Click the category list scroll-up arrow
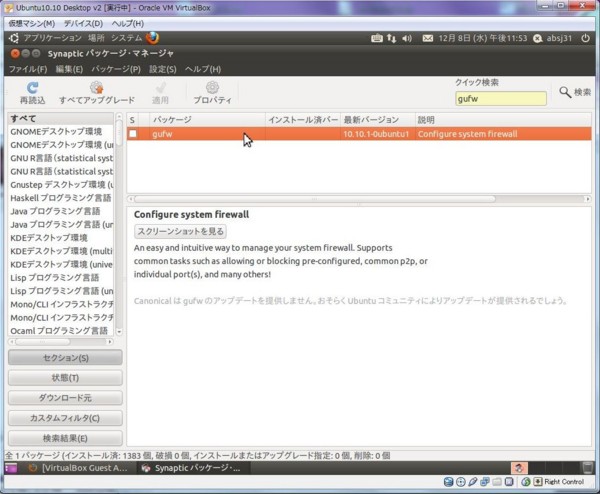The height and width of the screenshot is (494, 600). (119, 116)
